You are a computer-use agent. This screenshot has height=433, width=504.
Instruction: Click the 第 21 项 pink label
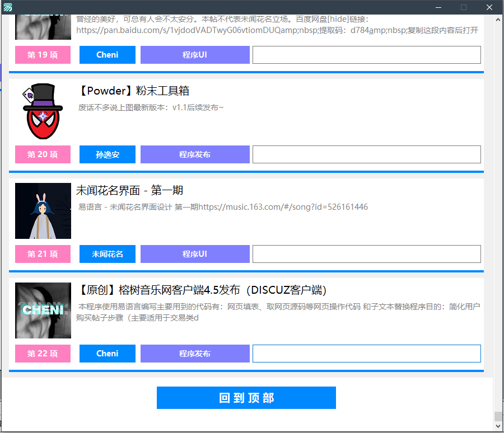[x=43, y=254]
